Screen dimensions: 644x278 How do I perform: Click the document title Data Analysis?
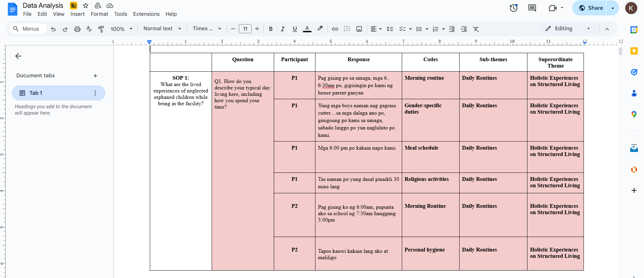point(43,5)
